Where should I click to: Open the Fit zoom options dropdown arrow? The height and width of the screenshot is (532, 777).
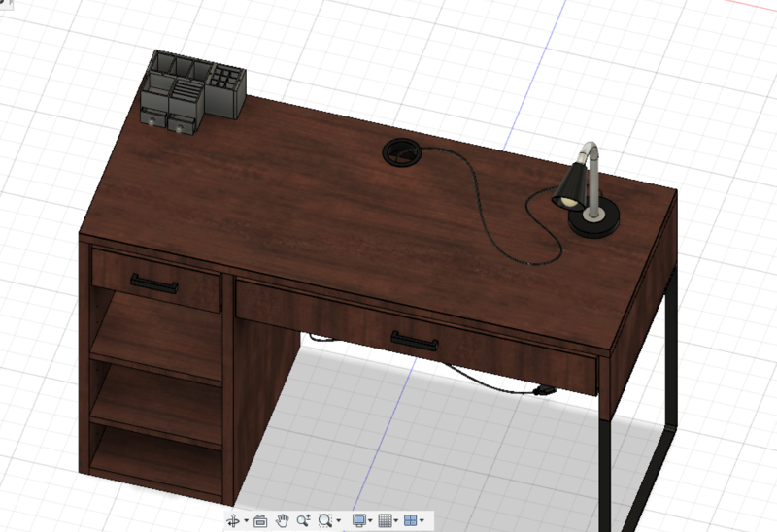tap(339, 520)
